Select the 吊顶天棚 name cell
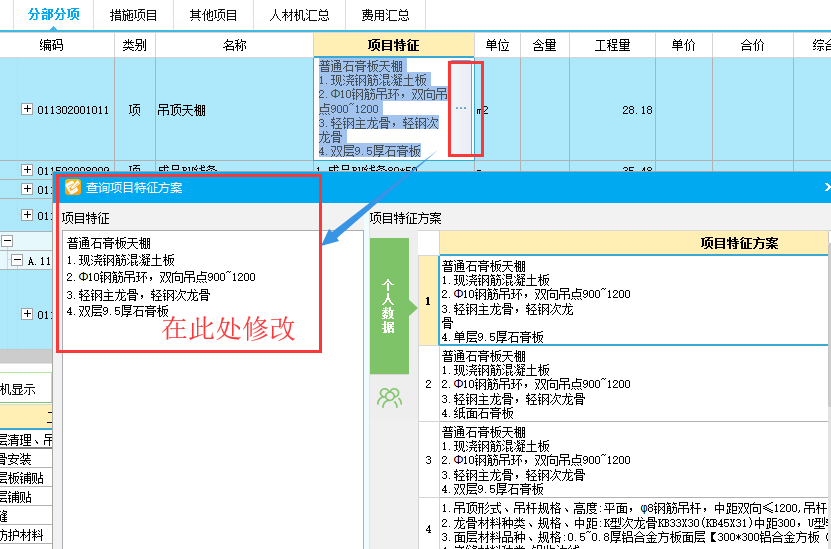 [234, 110]
